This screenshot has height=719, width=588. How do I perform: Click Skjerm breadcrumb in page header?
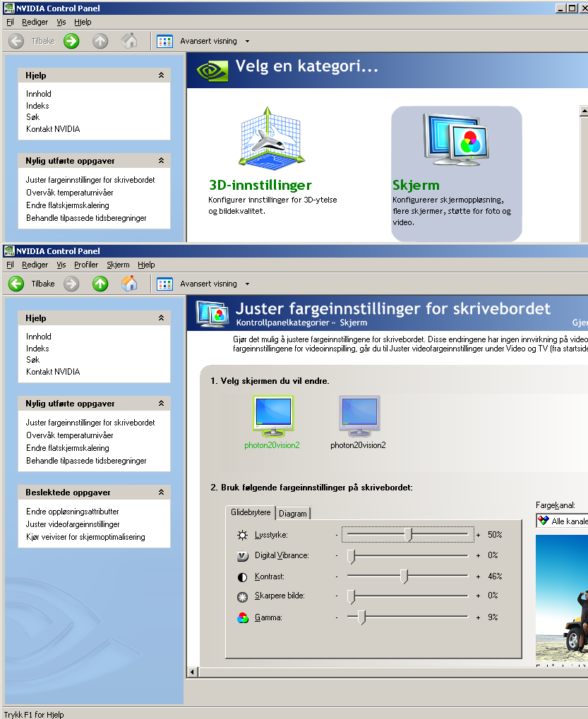(x=354, y=322)
